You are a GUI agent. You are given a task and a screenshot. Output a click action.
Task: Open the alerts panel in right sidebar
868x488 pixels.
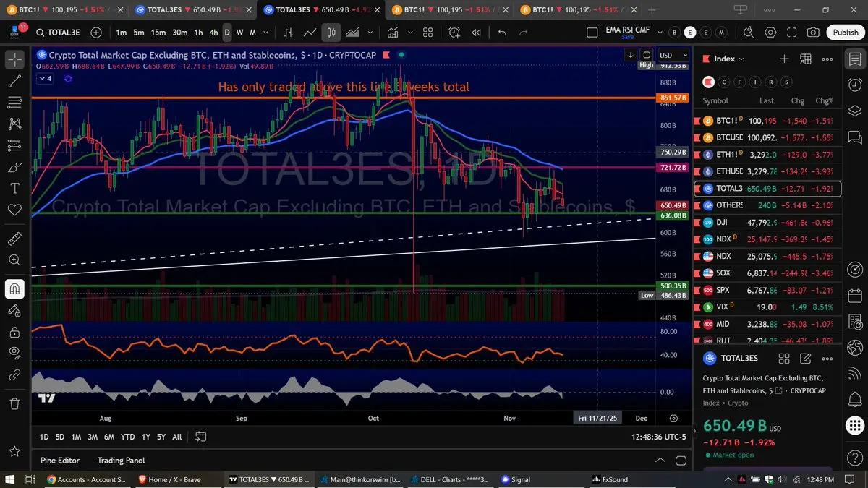click(855, 84)
